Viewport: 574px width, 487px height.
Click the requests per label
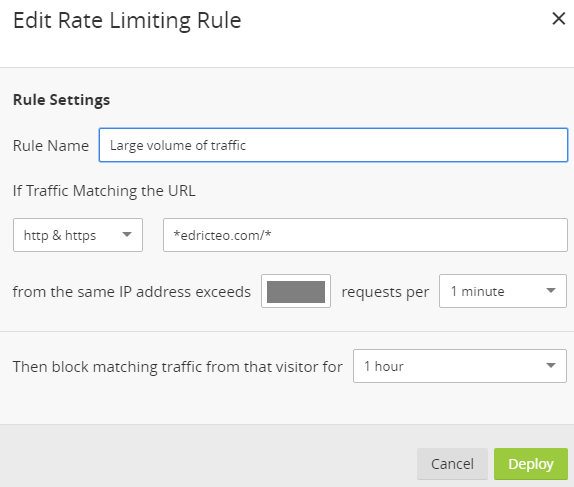[385, 292]
